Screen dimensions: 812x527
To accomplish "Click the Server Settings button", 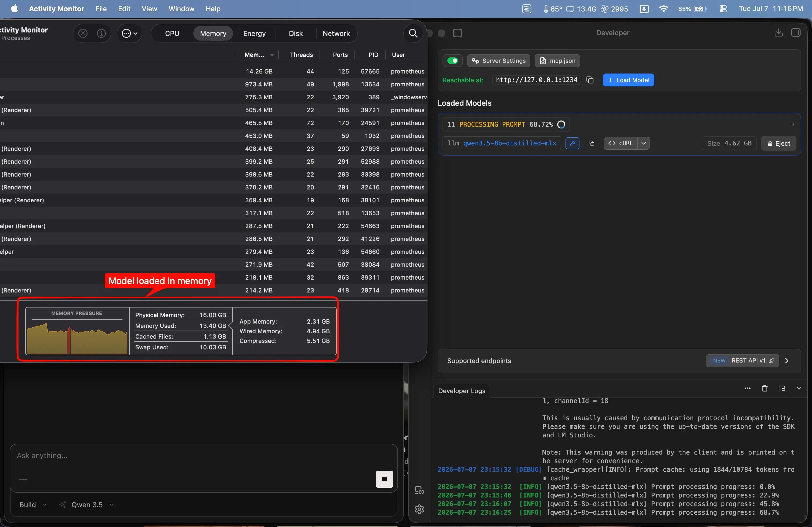I will pos(498,61).
